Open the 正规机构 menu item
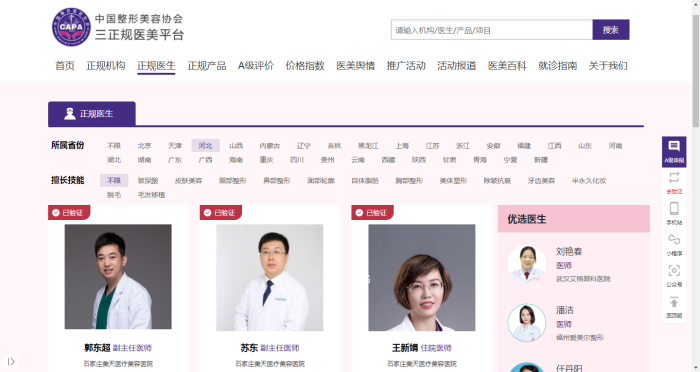Image resolution: width=700 pixels, height=372 pixels. 106,66
